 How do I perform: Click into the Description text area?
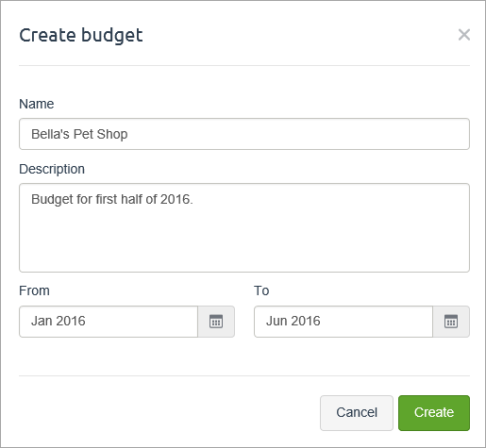click(x=244, y=227)
